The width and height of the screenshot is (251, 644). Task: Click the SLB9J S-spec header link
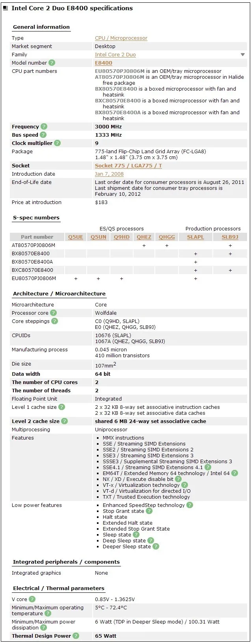click(x=230, y=237)
